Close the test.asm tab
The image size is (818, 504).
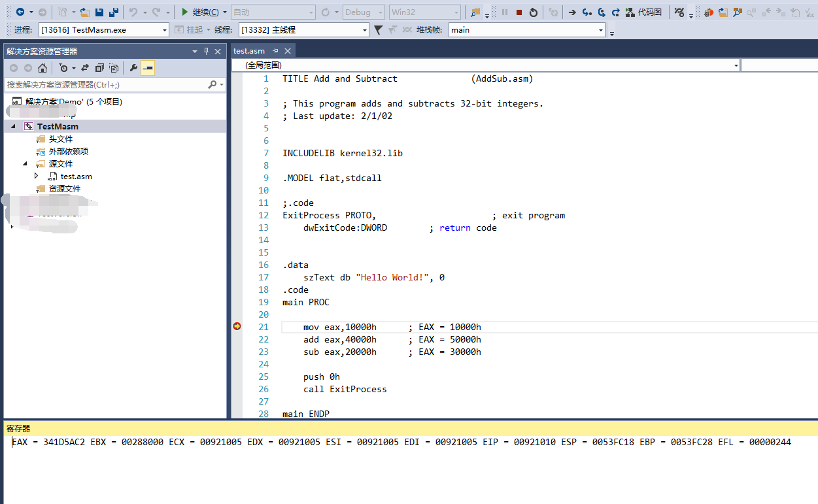[287, 51]
